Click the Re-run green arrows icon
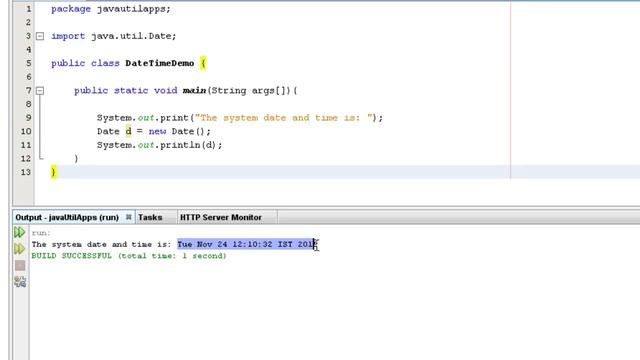This screenshot has width=640, height=360. coord(19,233)
